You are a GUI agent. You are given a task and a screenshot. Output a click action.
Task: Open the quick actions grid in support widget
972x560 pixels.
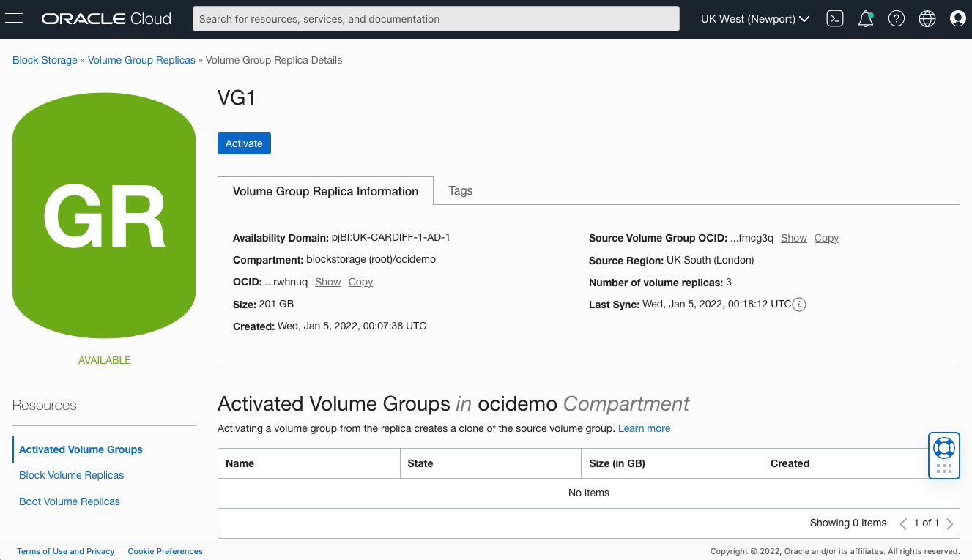coord(944,467)
